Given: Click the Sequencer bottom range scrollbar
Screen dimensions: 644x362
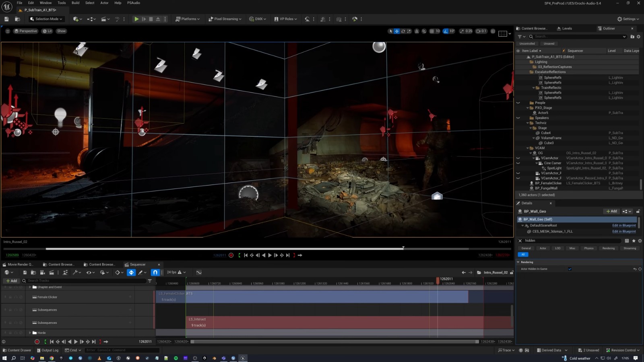Looking at the screenshot, I should (335, 342).
